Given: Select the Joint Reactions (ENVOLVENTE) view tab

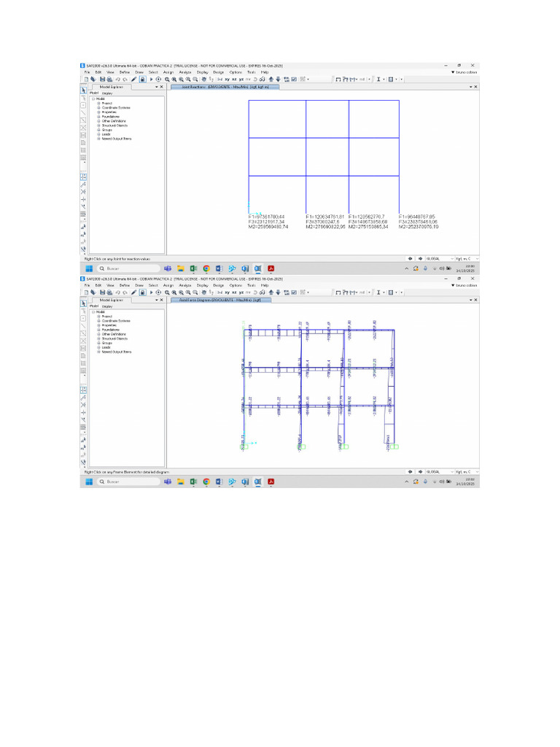Looking at the screenshot, I should coord(225,87).
